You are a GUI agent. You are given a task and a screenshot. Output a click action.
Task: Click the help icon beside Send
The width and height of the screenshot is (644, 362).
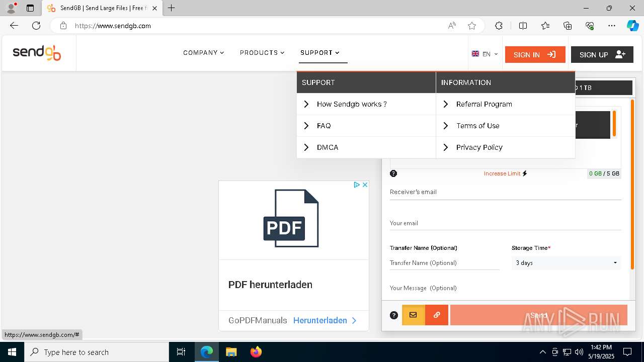click(x=394, y=315)
